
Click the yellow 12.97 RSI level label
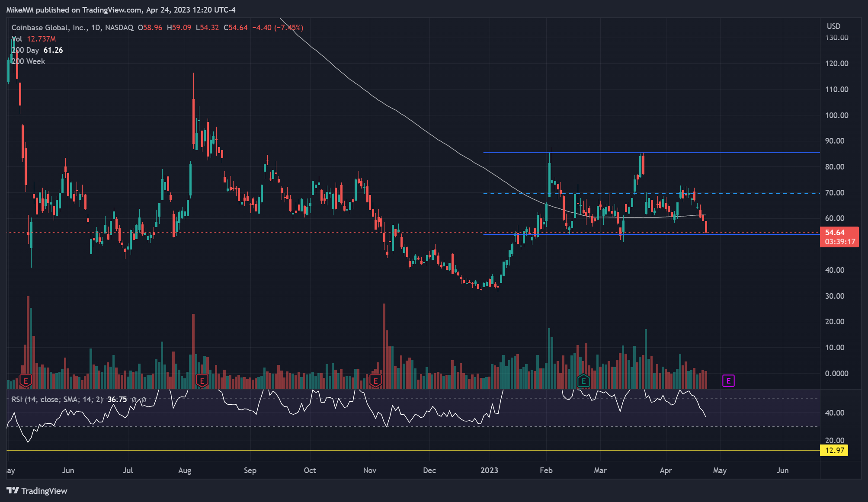(834, 451)
